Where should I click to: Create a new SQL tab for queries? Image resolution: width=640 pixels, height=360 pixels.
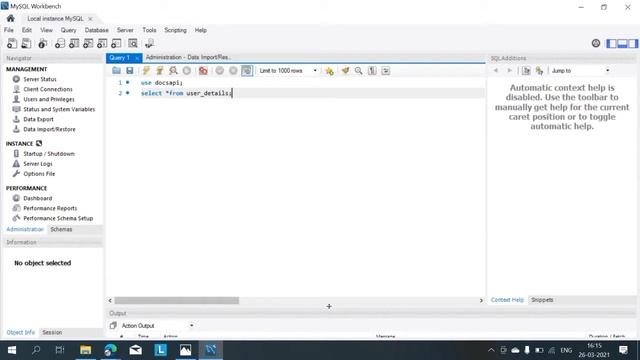[12, 43]
